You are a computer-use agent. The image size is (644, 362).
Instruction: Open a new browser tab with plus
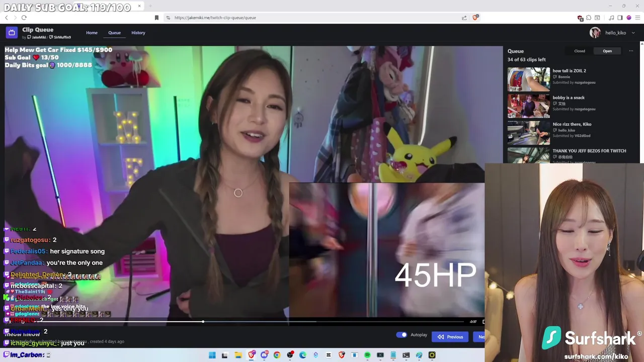(150, 6)
